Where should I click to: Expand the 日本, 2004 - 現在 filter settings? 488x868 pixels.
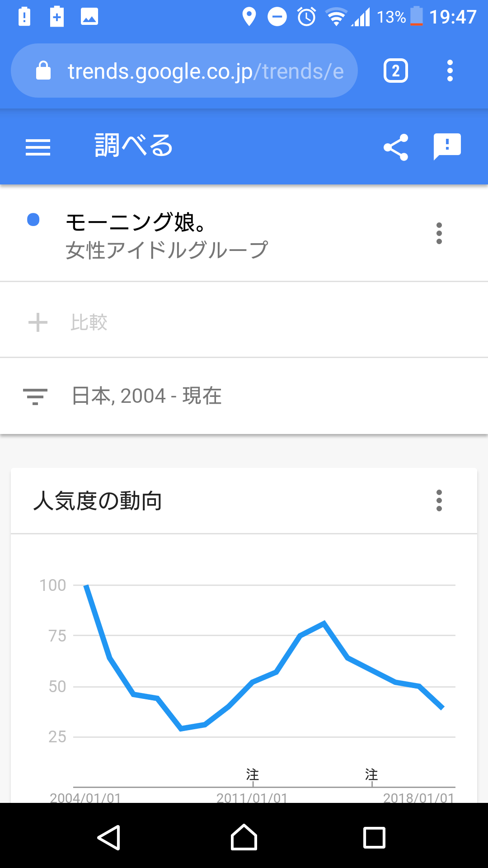coord(244,396)
